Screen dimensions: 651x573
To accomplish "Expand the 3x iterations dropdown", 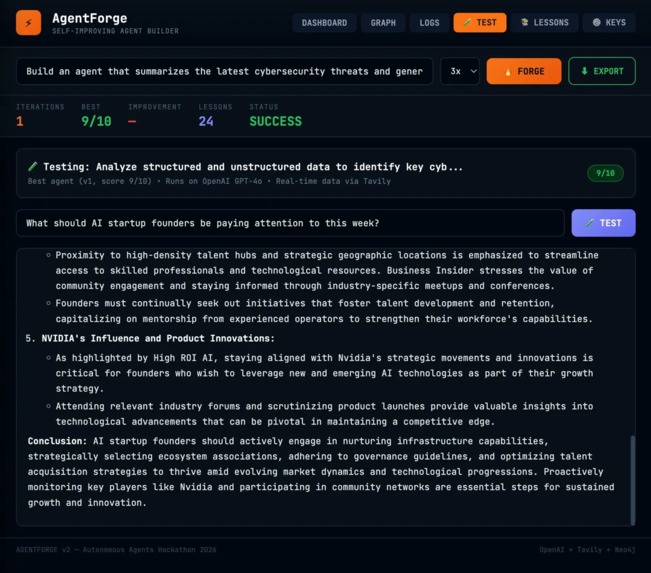I will [x=460, y=71].
